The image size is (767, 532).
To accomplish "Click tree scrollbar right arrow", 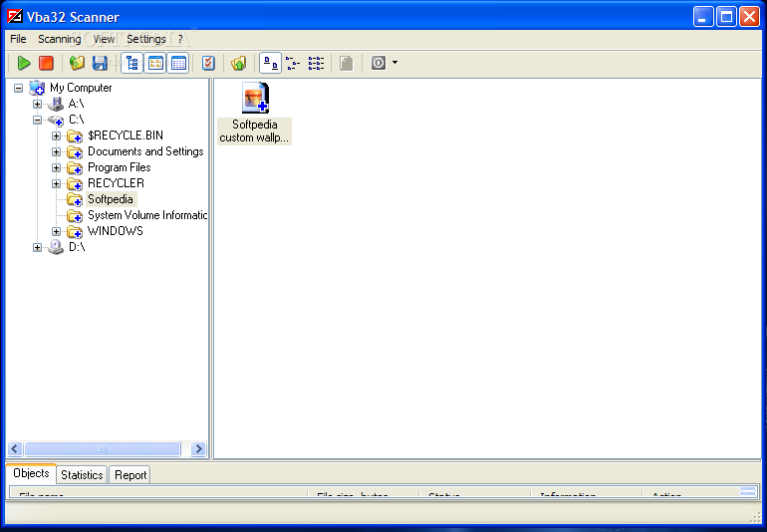I will (x=198, y=448).
